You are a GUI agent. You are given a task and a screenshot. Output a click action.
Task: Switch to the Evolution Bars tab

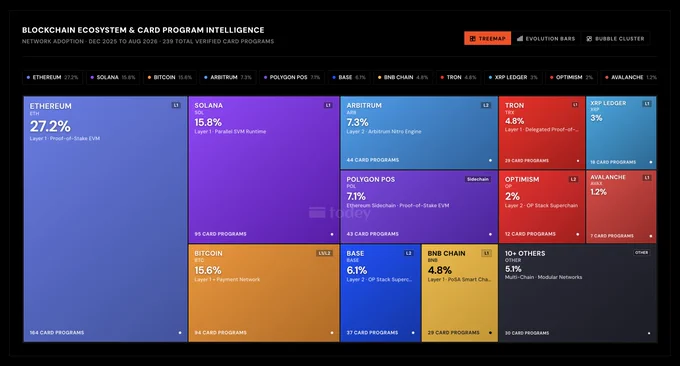[546, 39]
